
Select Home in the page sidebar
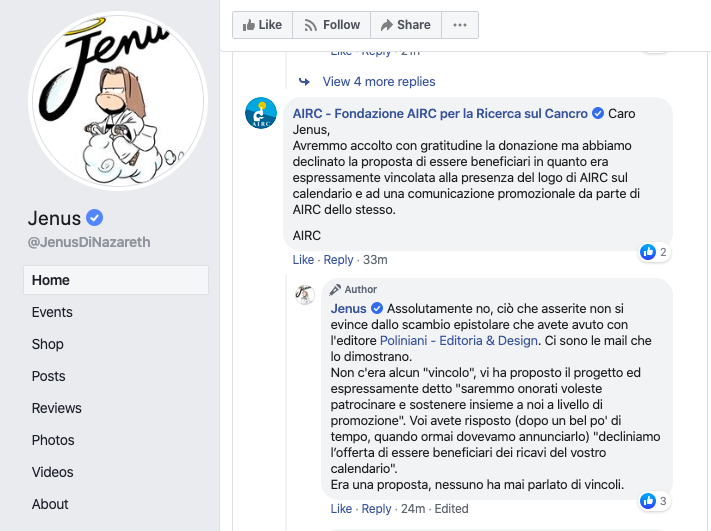pos(116,280)
